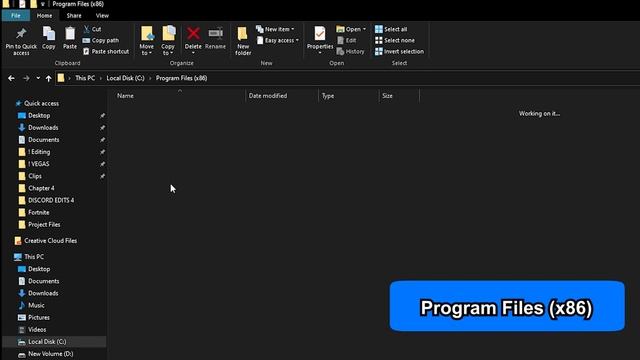Open Desktop under This PC
This screenshot has height=360, width=640.
tap(39, 269)
